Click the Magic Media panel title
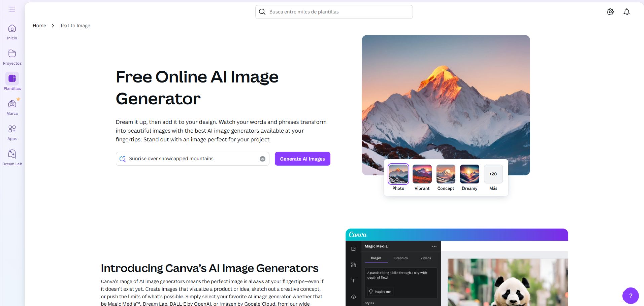Screen dimensions: 644x306 376,246
